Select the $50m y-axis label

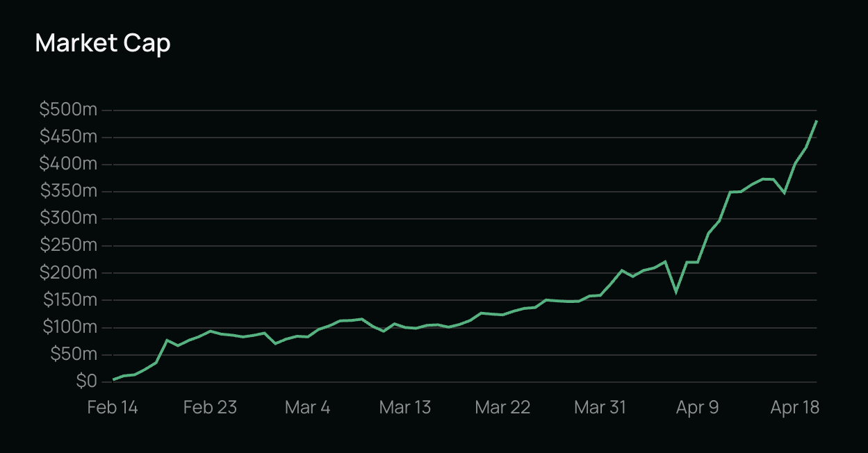click(74, 354)
